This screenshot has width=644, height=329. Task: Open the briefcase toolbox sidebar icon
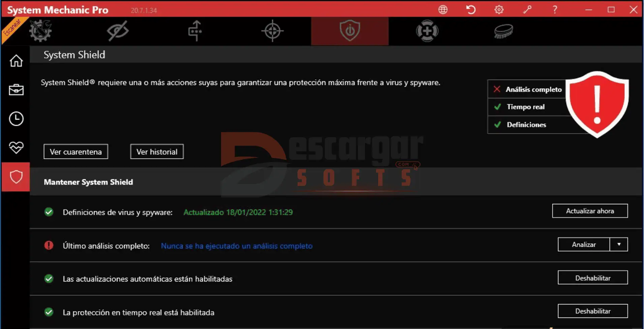tap(16, 90)
